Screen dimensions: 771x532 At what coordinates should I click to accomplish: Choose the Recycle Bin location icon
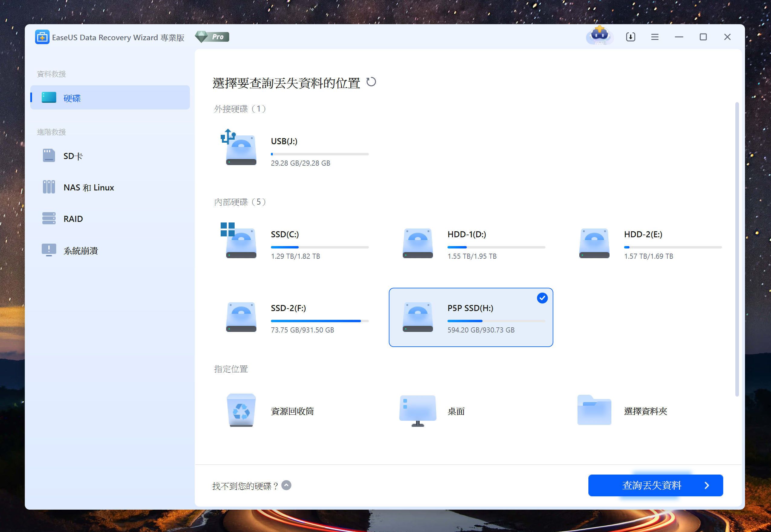241,410
